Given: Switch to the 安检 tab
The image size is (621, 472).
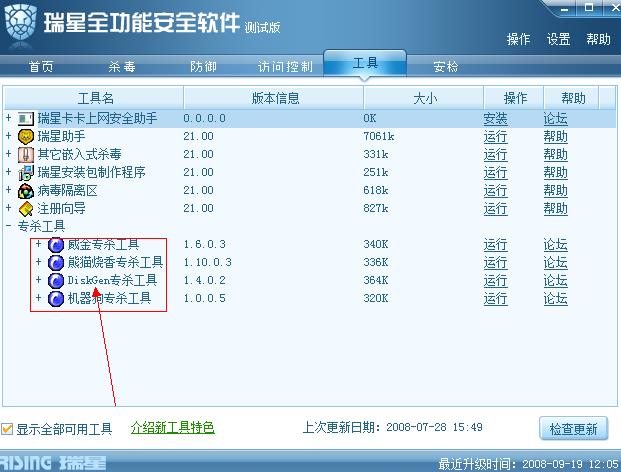Looking at the screenshot, I should coord(446,66).
